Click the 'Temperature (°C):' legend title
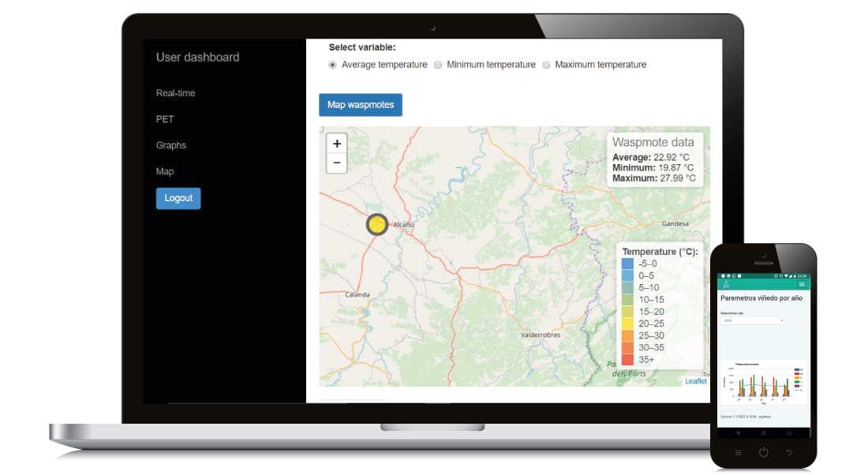This screenshot has height=475, width=868. (x=660, y=252)
